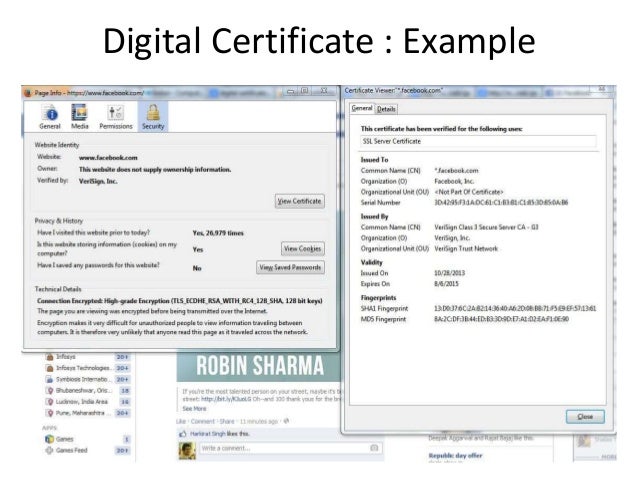Click the Share link under the post
Image resolution: width=638 pixels, height=479 pixels.
click(x=227, y=421)
